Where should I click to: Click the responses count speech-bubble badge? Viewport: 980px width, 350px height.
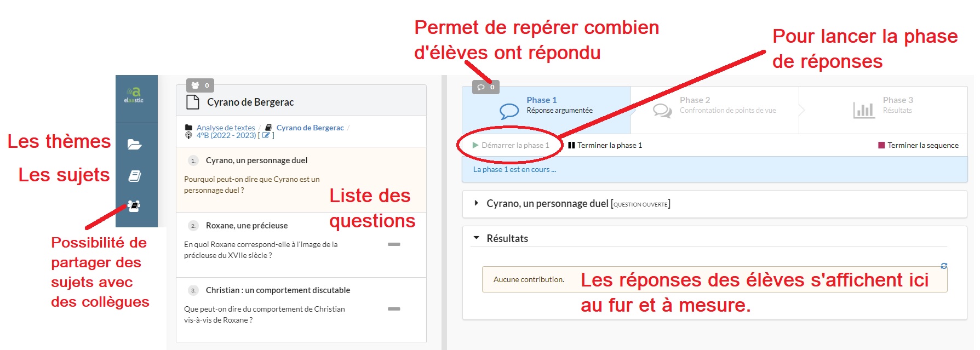pos(486,87)
